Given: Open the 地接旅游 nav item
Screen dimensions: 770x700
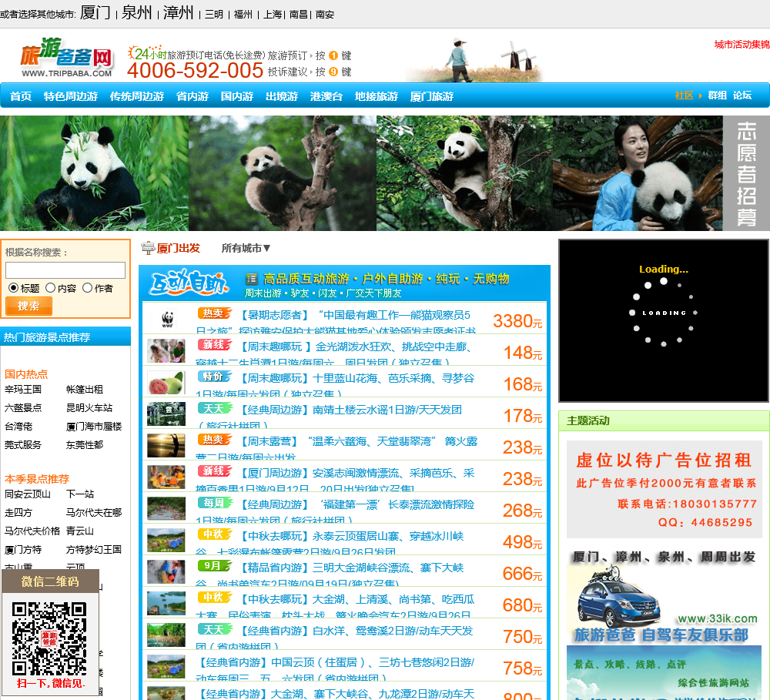Looking at the screenshot, I should 377,95.
